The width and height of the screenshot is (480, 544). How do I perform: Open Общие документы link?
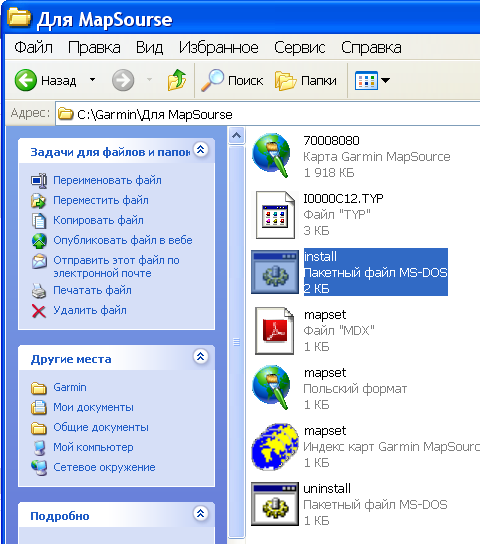(x=101, y=427)
